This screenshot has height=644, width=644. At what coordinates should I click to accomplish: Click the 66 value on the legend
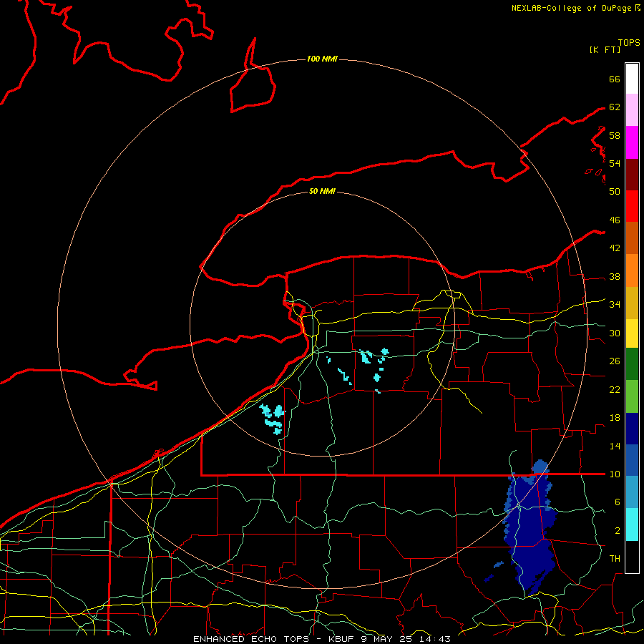point(615,79)
